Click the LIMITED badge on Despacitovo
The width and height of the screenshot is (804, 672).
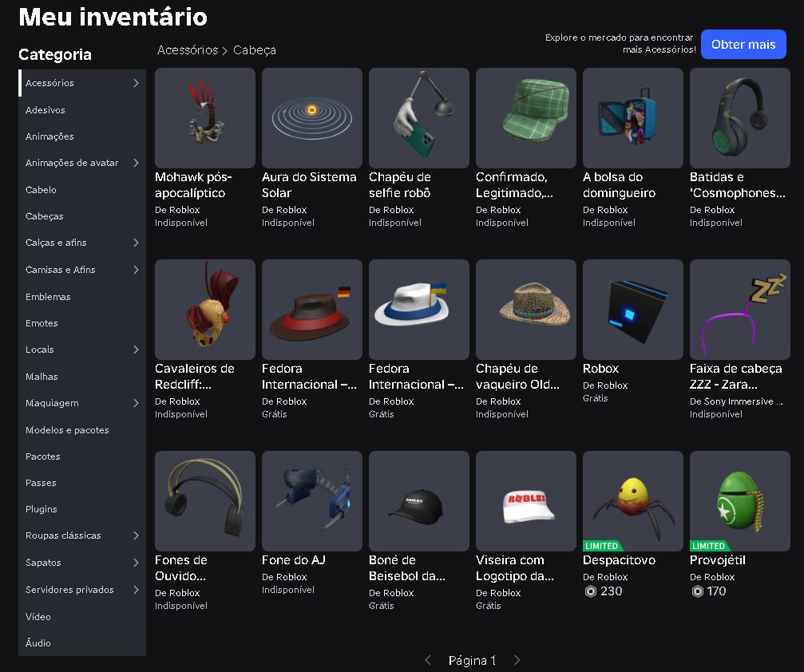[602, 546]
